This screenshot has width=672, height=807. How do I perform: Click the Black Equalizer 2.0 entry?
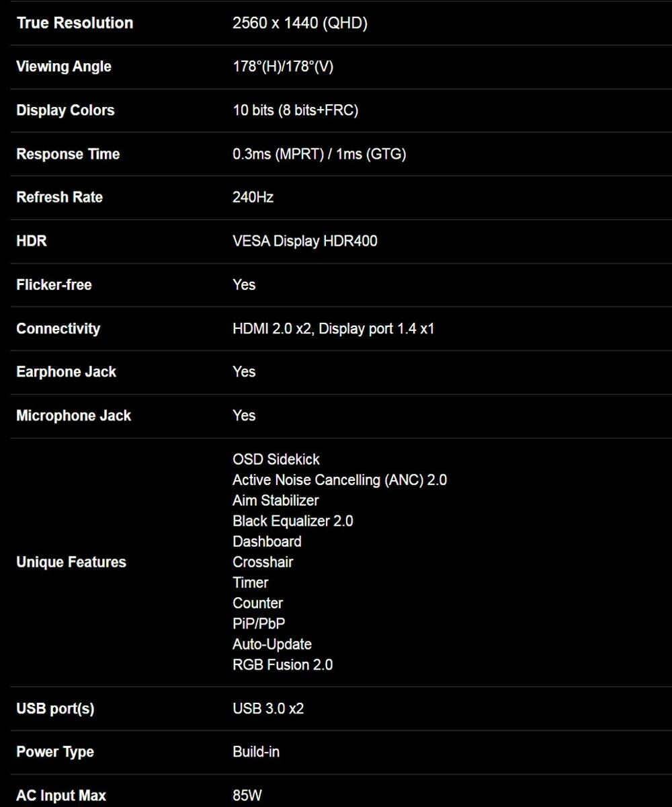click(292, 521)
